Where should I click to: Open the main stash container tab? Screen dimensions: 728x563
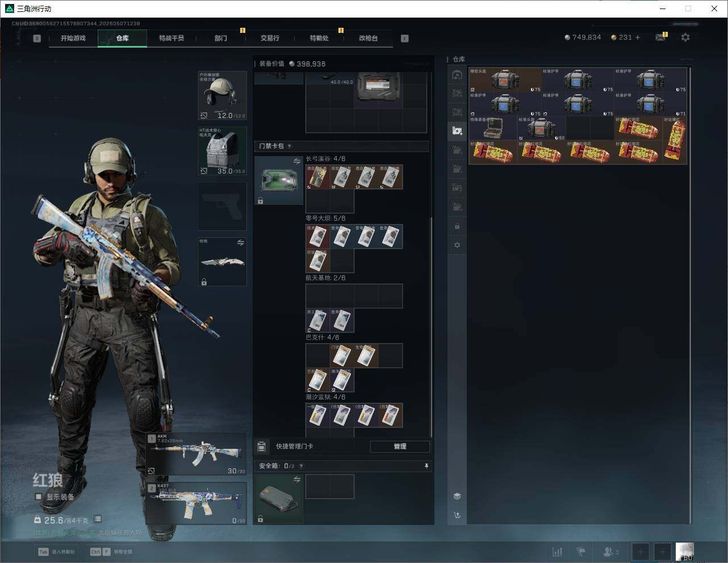(x=457, y=75)
